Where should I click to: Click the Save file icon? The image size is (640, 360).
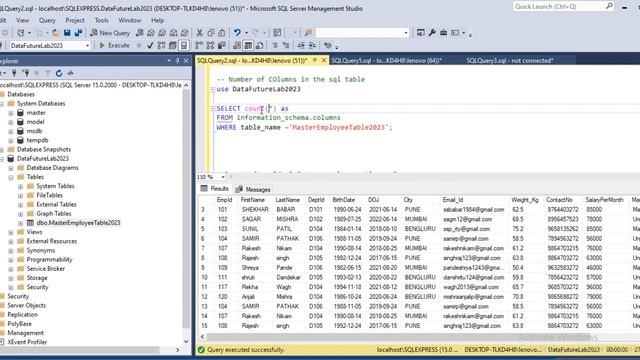click(67, 33)
